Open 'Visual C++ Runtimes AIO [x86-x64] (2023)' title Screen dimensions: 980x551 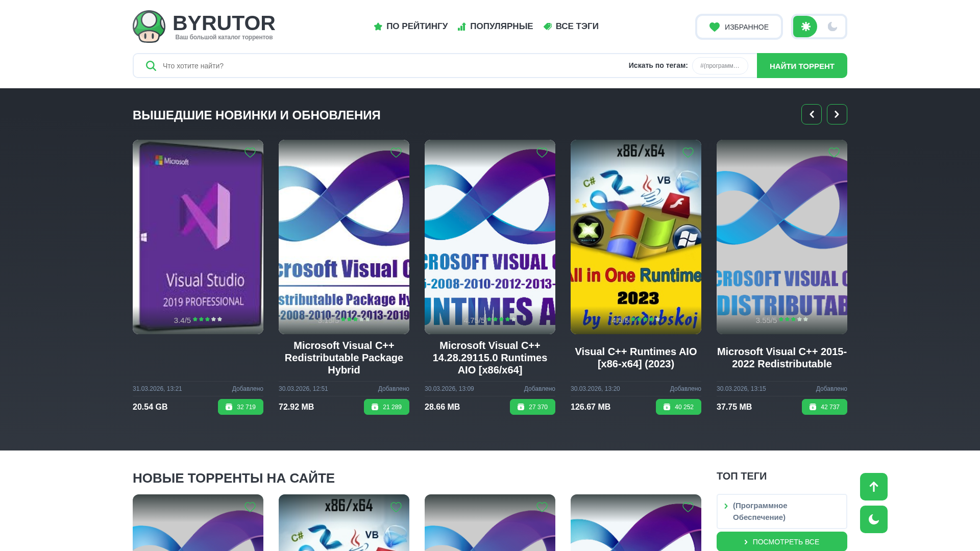(x=636, y=358)
